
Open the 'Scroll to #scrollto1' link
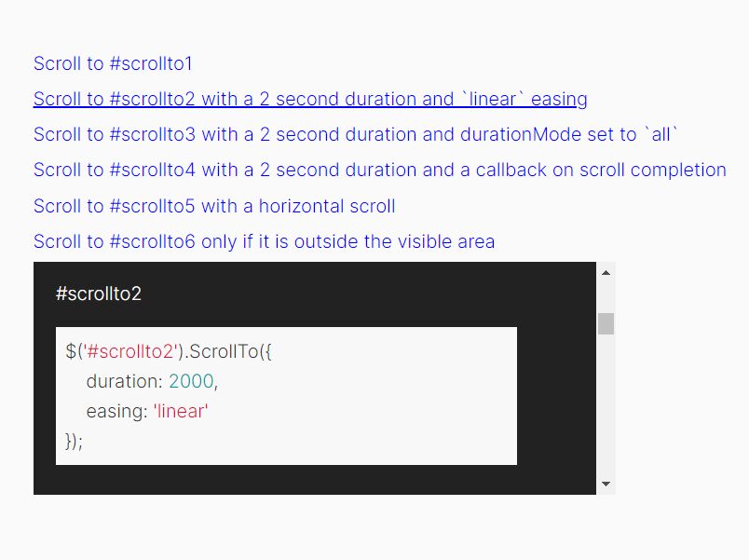pyautogui.click(x=113, y=63)
